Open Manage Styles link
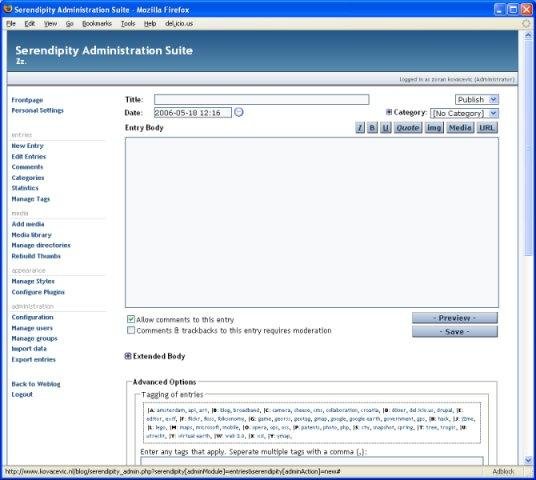Viewport: 536px width, 480px height. 33,281
